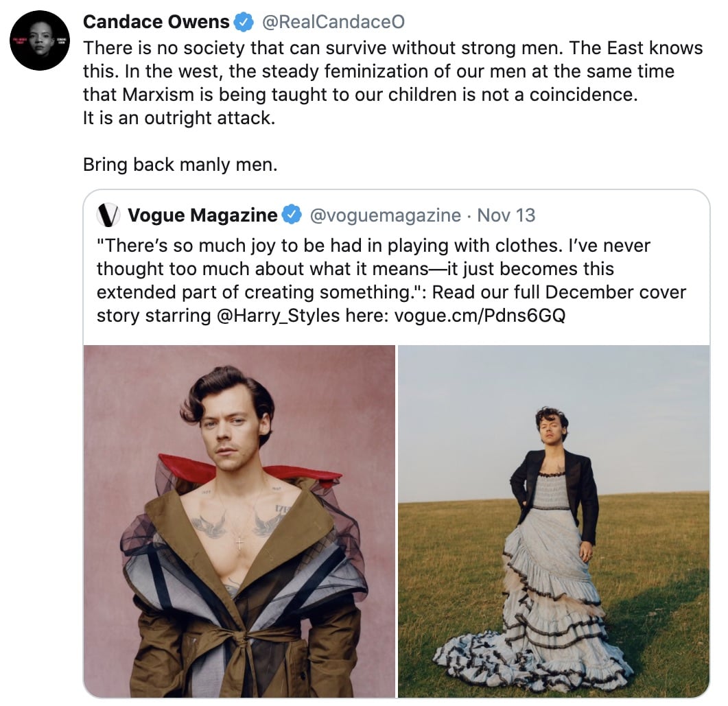The height and width of the screenshot is (706, 728).
Task: Open Candace Owens profile avatar
Action: click(x=40, y=40)
